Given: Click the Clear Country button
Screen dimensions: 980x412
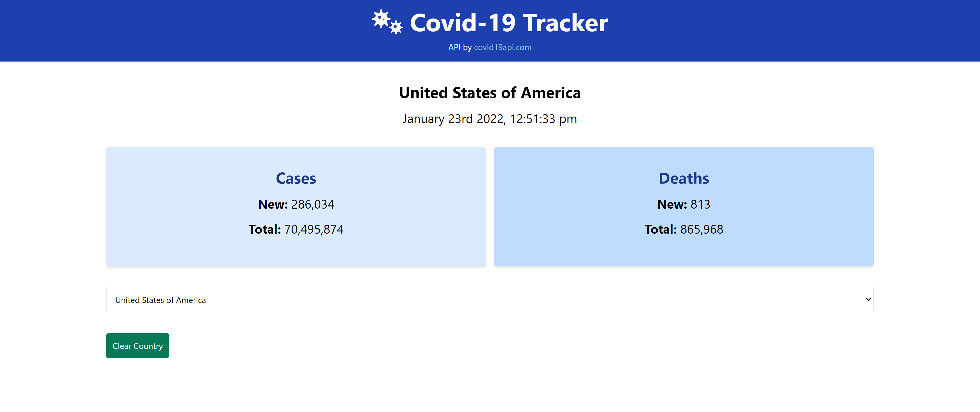Looking at the screenshot, I should 137,346.
